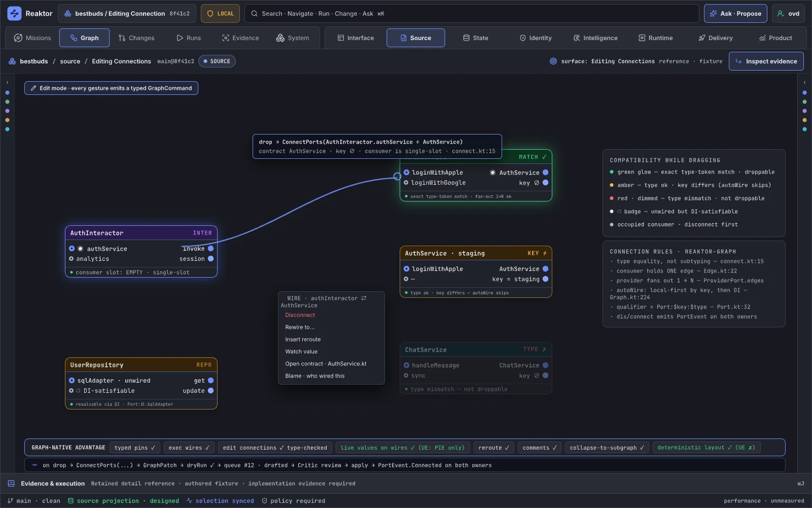This screenshot has width=812, height=508.
Task: Click the Evidence & execution panel icon
Action: 11,484
